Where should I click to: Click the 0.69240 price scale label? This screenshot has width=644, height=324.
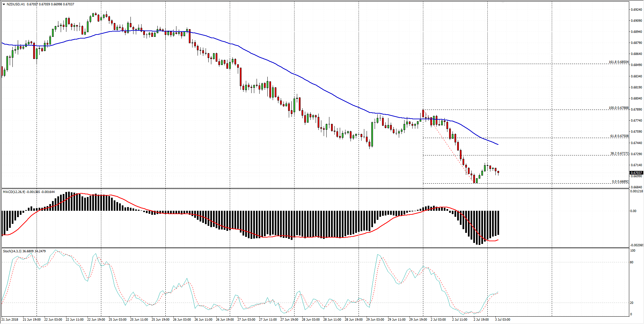(636, 10)
